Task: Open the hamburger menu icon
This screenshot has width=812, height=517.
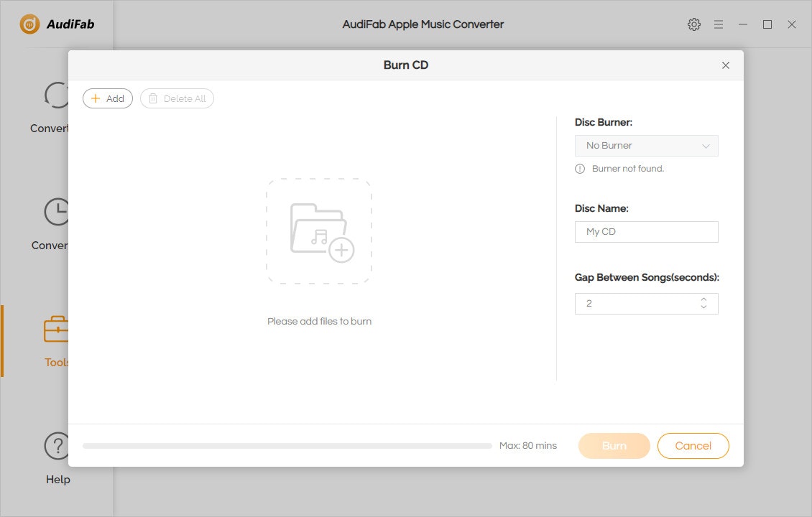Action: tap(719, 24)
